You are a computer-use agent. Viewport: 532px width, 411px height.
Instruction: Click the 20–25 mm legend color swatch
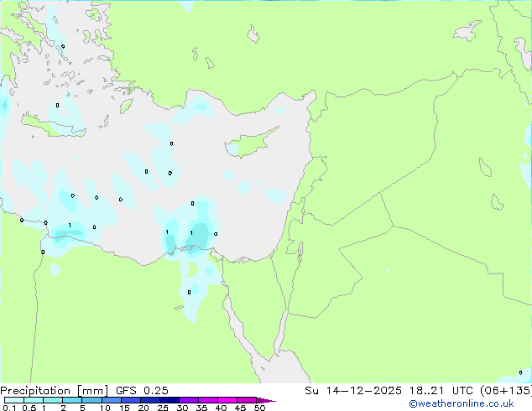[x=149, y=400]
